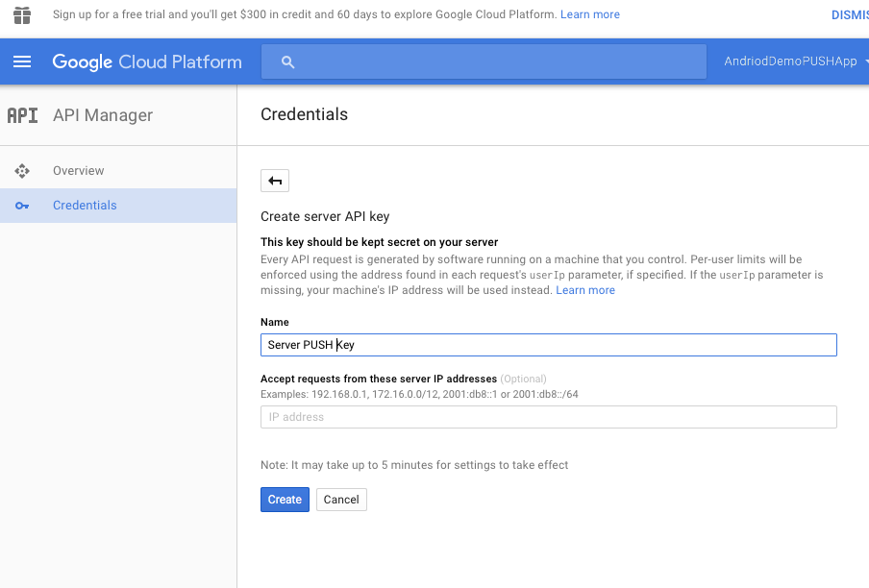Click the Credentials key icon
Screen dimensions: 869x588
click(x=22, y=206)
